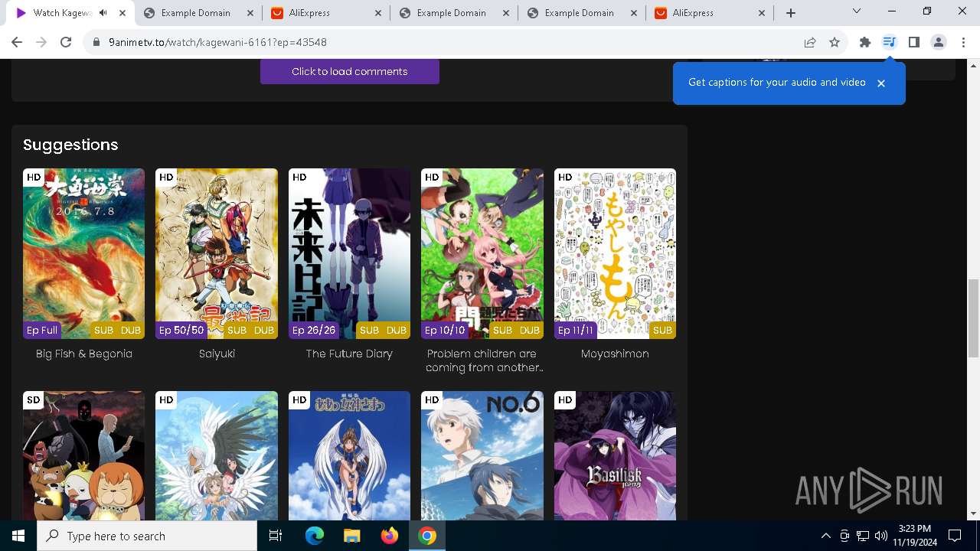Launch Firefox from the taskbar
Image resolution: width=980 pixels, height=551 pixels.
[x=390, y=536]
